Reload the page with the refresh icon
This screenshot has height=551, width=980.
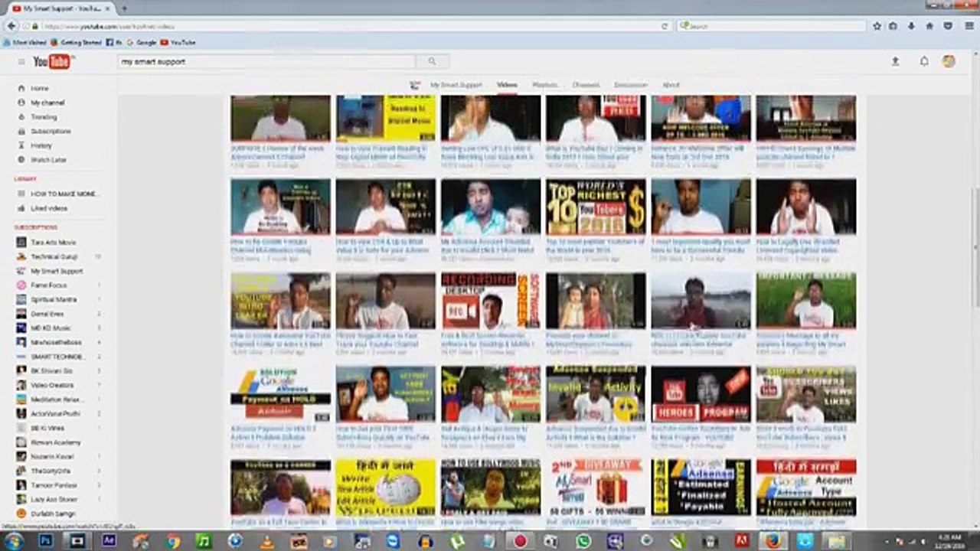pyautogui.click(x=665, y=26)
